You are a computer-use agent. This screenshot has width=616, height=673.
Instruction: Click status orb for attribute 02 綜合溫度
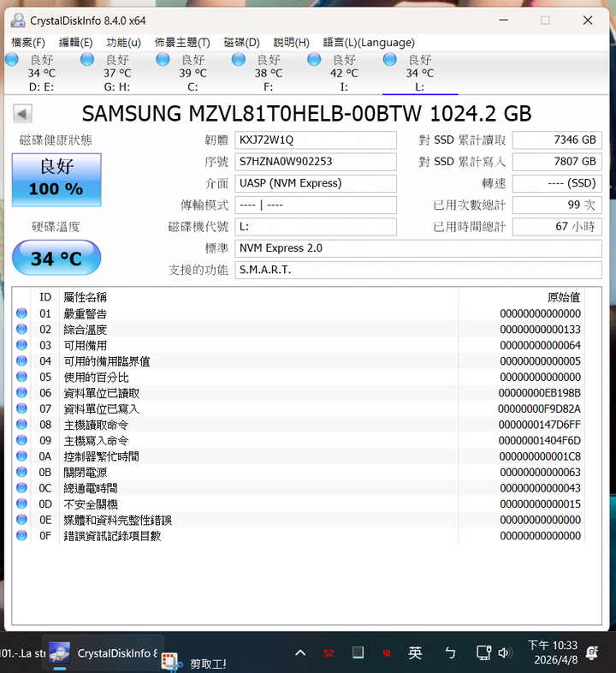(21, 329)
